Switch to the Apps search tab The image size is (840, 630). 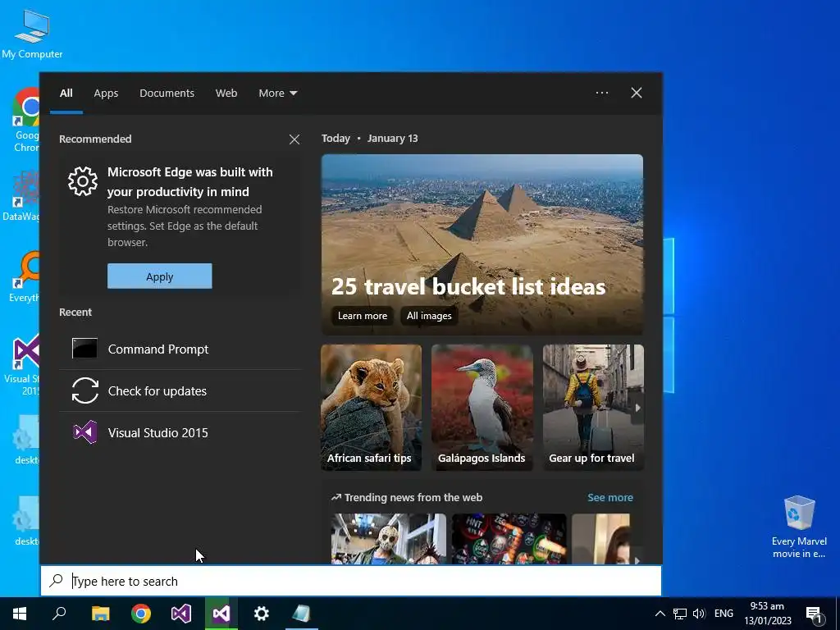106,94
